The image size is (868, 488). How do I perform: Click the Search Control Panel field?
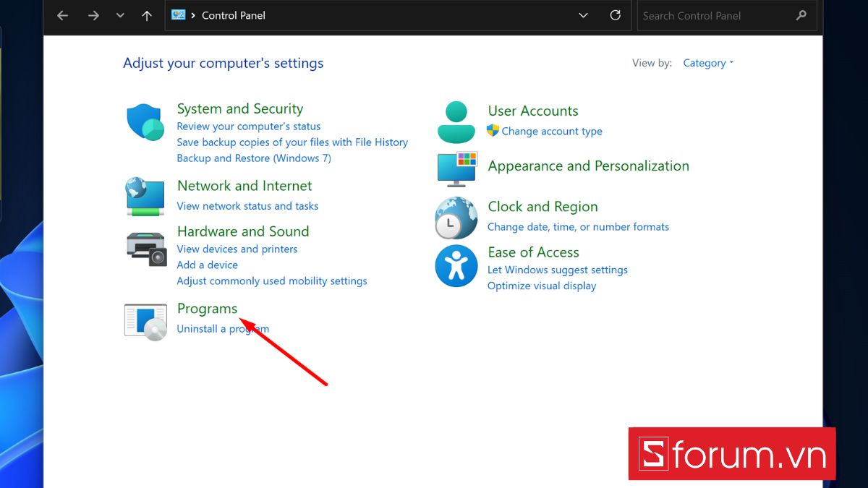coord(726,15)
